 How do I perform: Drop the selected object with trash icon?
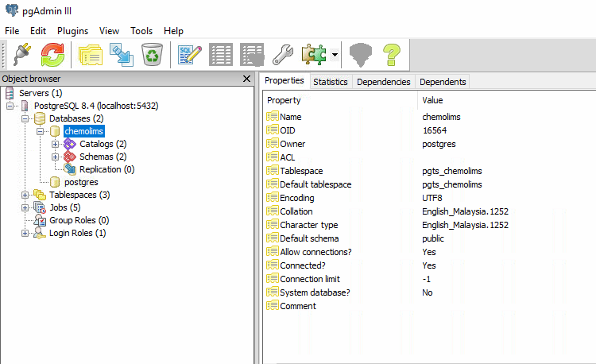click(x=151, y=54)
